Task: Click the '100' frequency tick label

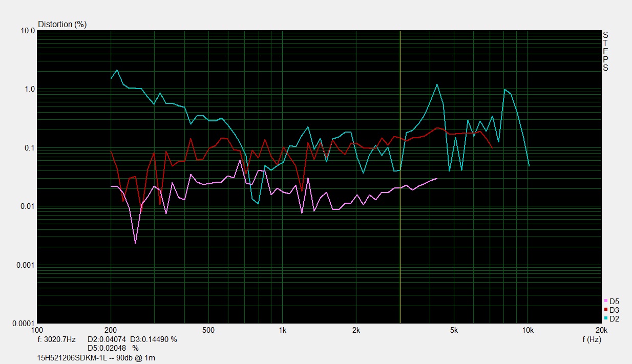Action: (37, 330)
